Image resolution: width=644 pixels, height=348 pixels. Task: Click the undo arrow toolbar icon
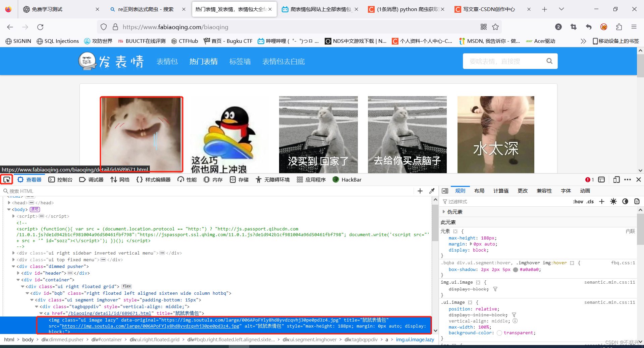[588, 27]
